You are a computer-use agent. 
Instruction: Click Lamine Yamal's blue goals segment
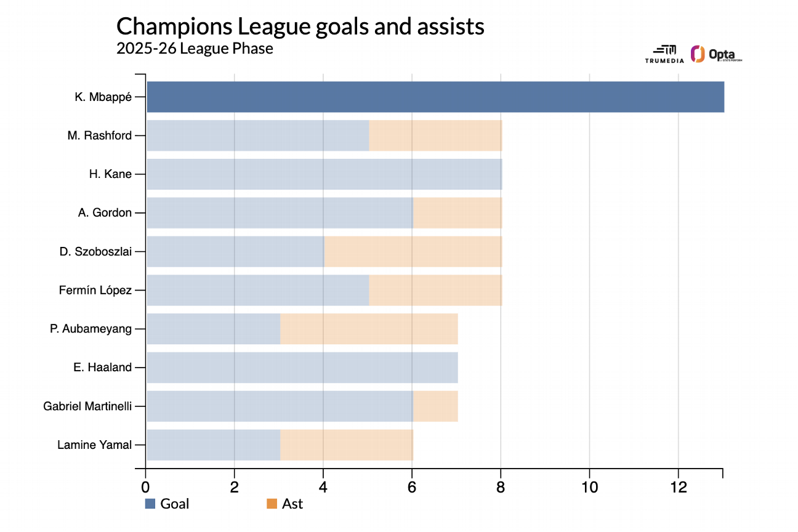click(213, 445)
